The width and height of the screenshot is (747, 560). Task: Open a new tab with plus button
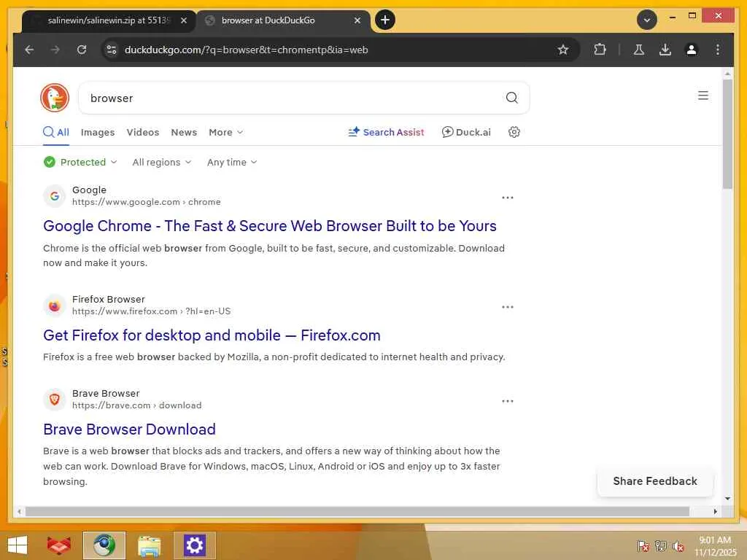click(385, 20)
